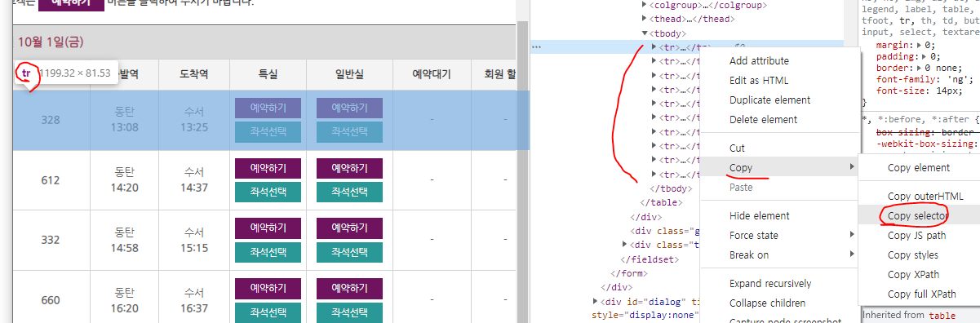Select 특실 좌석선택 for train 612
The image size is (980, 323).
[268, 192]
